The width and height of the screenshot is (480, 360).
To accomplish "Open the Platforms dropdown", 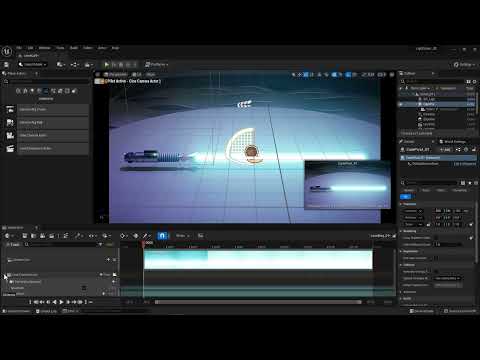I will click(157, 64).
